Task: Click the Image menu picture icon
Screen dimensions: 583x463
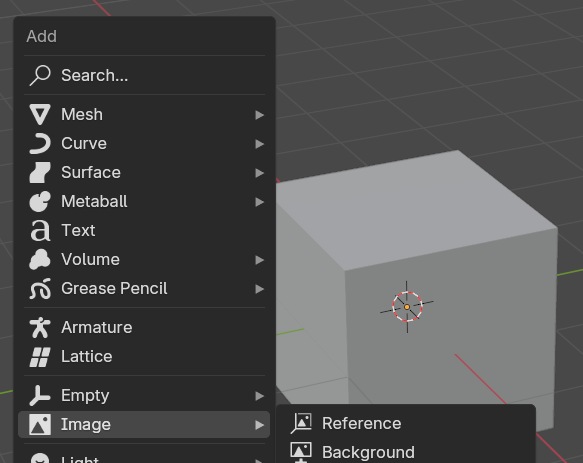Action: [40, 424]
